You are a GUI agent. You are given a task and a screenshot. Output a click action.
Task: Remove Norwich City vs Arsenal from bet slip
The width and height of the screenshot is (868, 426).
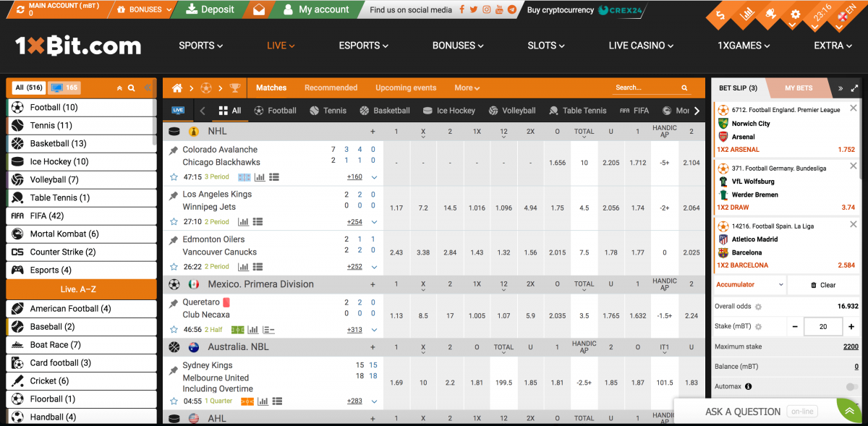853,108
